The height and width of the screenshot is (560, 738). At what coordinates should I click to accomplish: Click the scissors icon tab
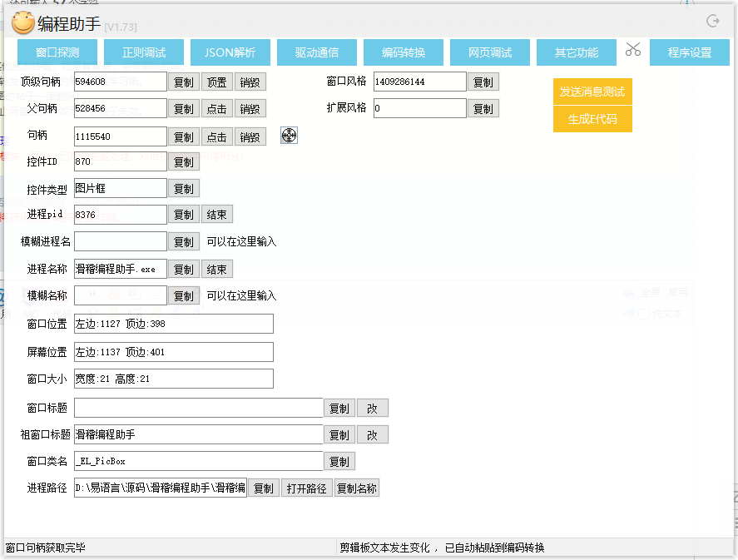(633, 52)
